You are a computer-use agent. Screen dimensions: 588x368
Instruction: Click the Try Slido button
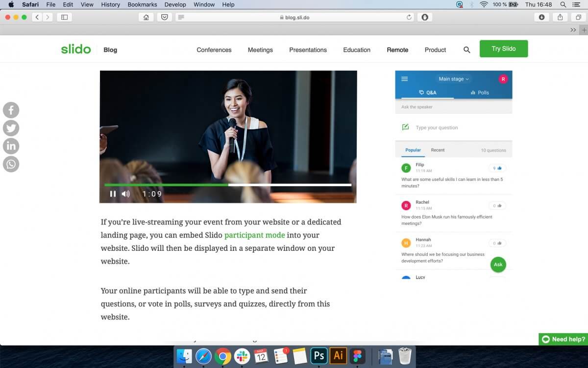click(x=503, y=49)
